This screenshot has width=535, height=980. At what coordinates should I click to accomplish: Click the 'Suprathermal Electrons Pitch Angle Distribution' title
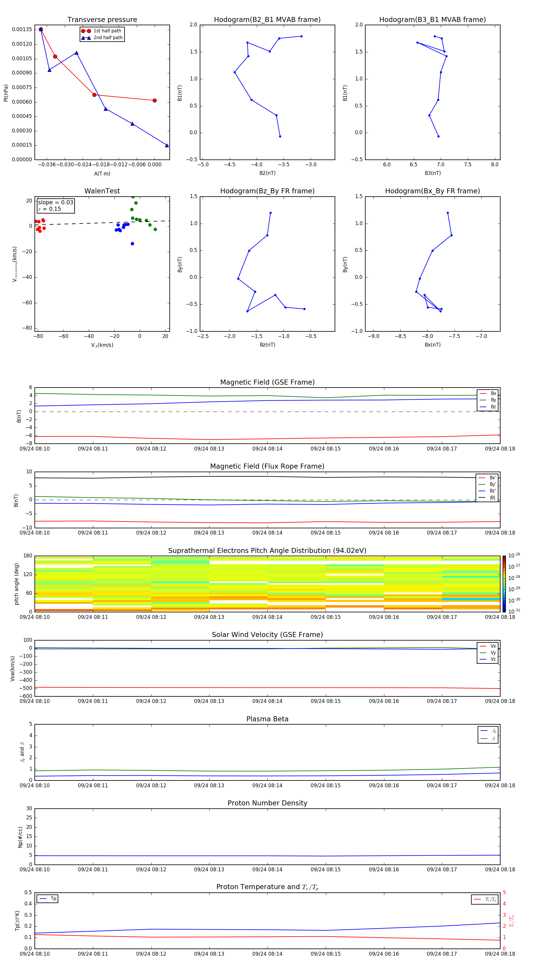click(x=267, y=551)
